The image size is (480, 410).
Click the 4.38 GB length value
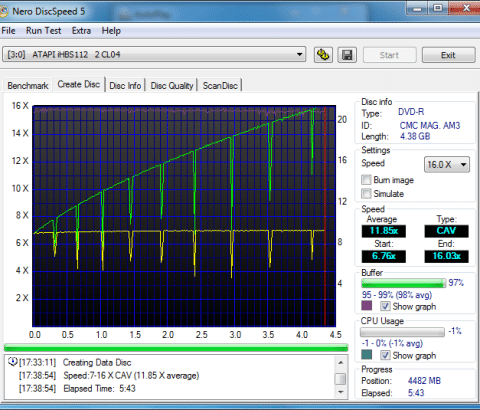pos(415,136)
